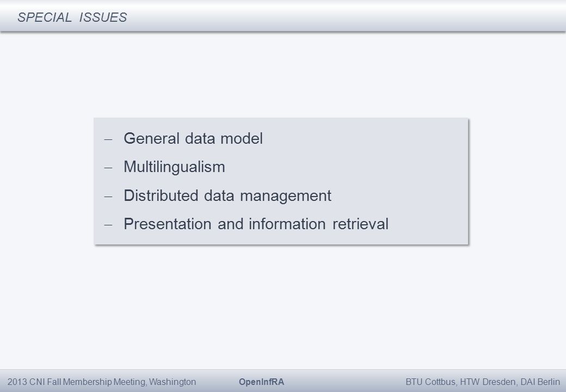
Task: Select the Multilingualism bullet text
Action: 174,167
